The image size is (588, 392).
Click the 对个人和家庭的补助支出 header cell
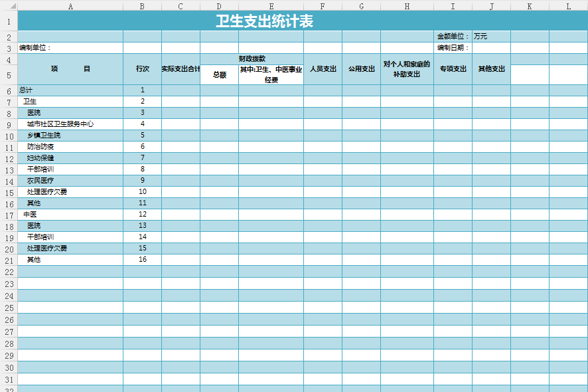pos(407,69)
